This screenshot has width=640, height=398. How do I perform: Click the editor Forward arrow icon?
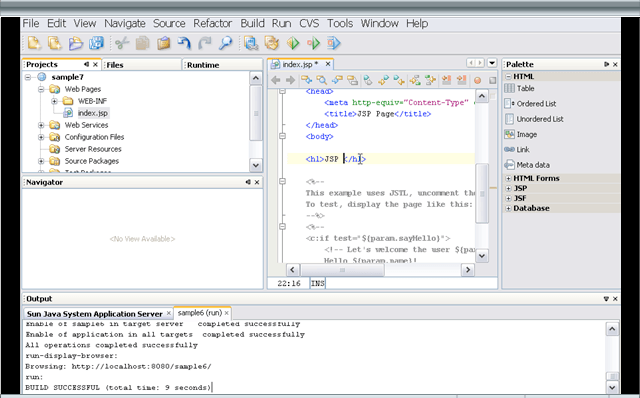point(290,80)
